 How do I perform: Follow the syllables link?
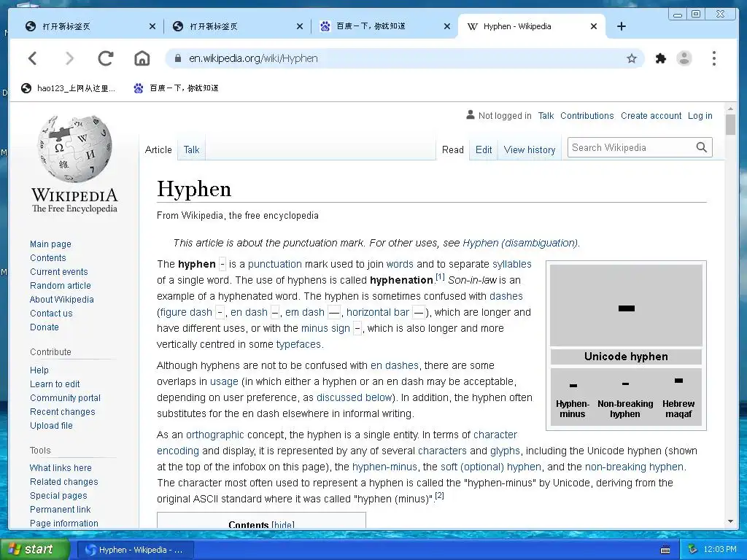511,264
